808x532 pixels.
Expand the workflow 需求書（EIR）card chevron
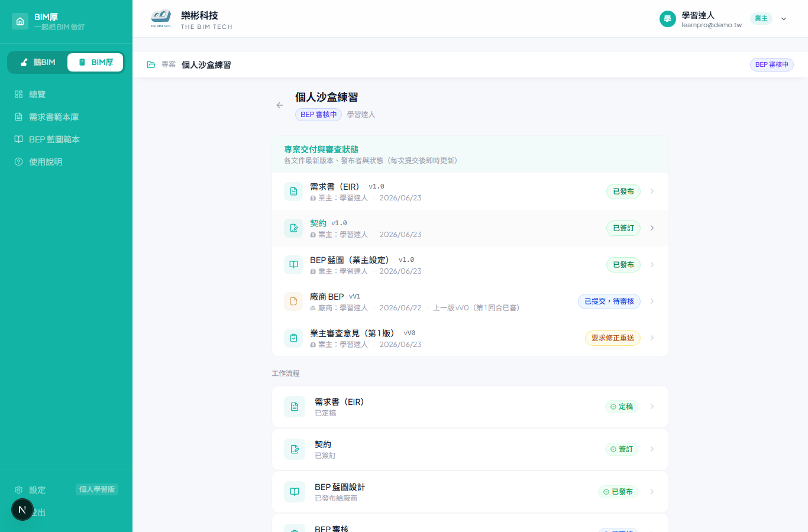pyautogui.click(x=652, y=407)
